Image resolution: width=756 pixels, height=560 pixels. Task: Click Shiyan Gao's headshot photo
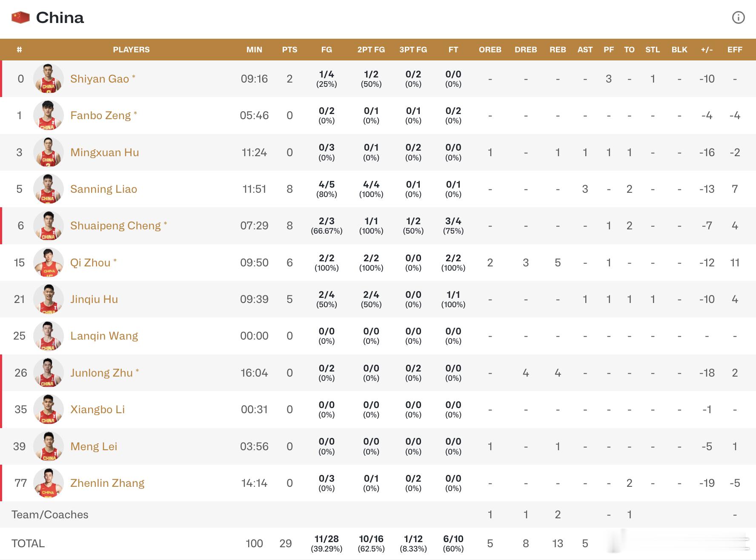49,79
